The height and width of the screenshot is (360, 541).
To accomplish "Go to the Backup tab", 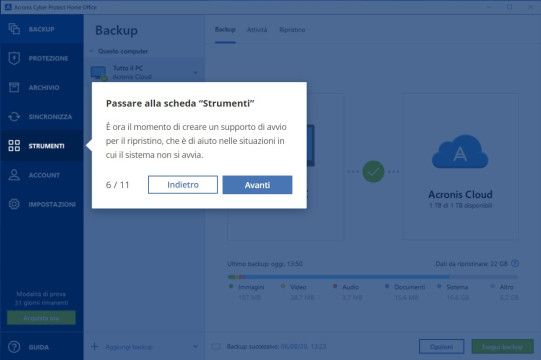I will coord(225,29).
